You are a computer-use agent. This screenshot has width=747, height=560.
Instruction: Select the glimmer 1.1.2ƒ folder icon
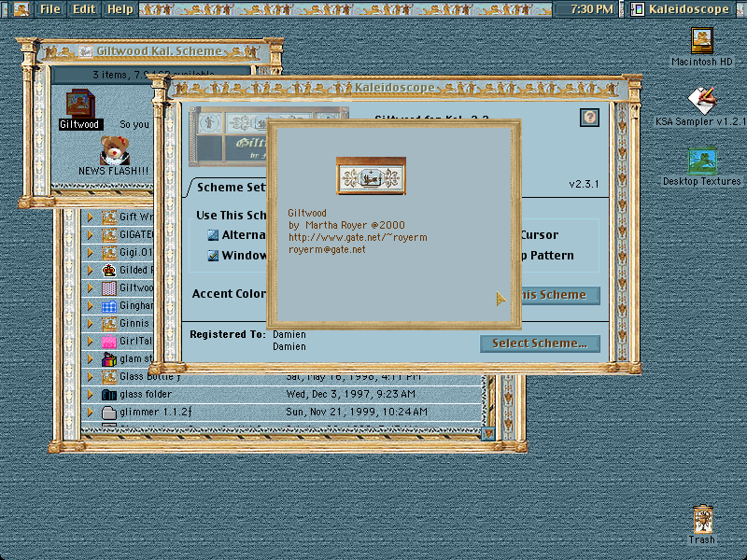109,412
